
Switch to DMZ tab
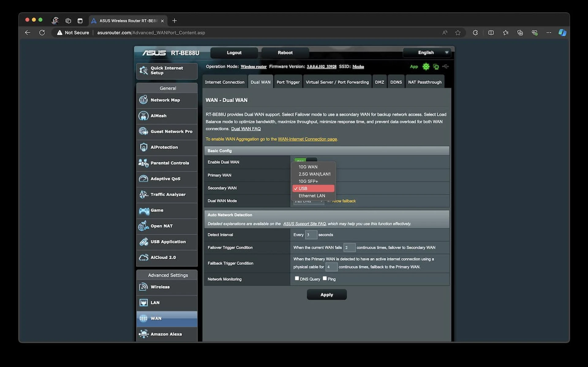379,82
